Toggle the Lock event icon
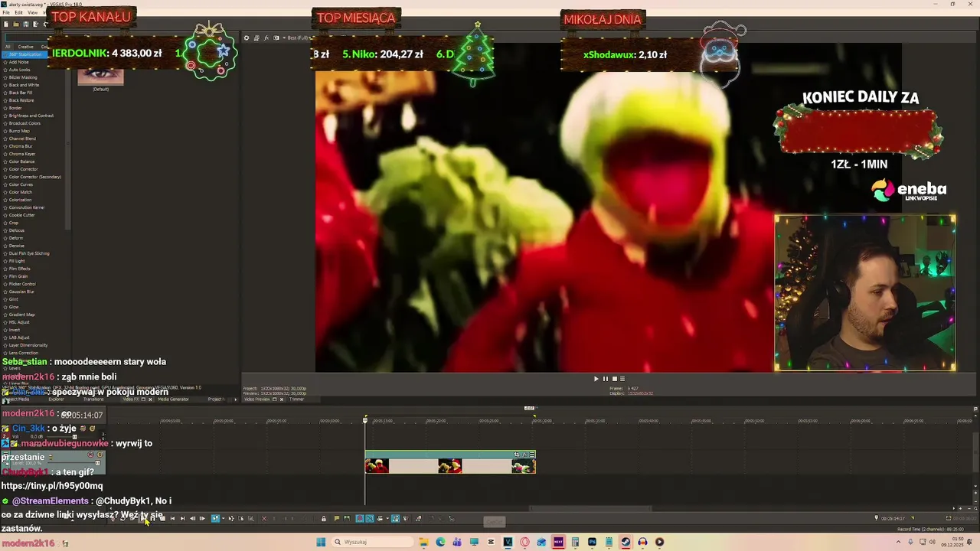Image resolution: width=980 pixels, height=551 pixels. 324,519
